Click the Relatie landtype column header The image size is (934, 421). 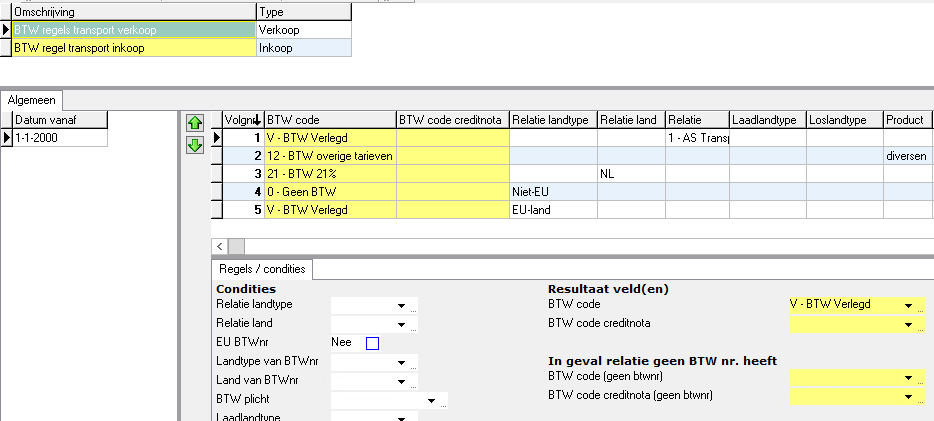(x=553, y=120)
